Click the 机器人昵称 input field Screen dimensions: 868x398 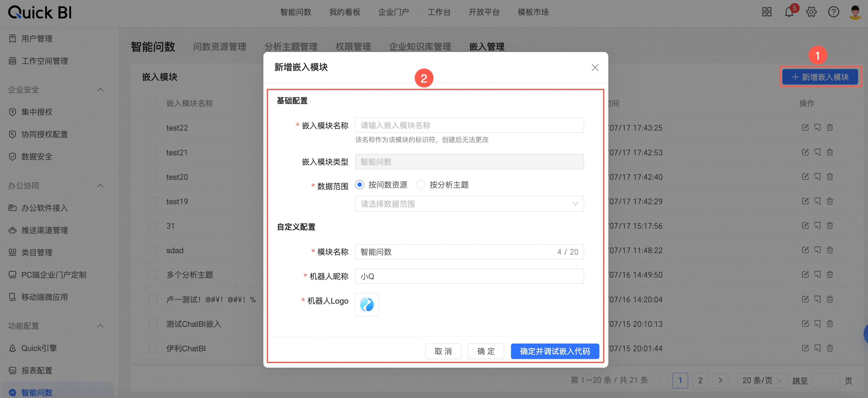[469, 276]
